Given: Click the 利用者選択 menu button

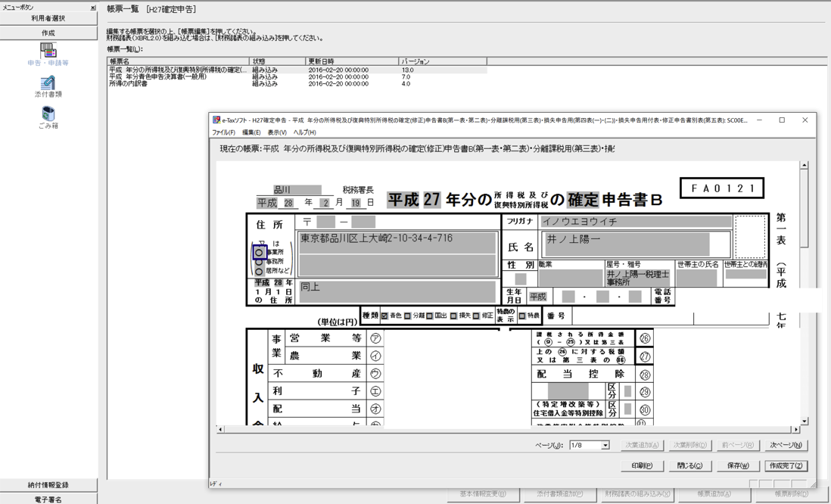Looking at the screenshot, I should pyautogui.click(x=48, y=18).
